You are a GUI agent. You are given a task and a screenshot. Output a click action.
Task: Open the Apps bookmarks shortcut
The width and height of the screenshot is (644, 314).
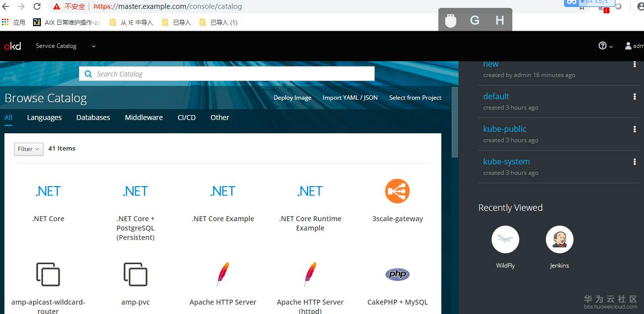13,22
